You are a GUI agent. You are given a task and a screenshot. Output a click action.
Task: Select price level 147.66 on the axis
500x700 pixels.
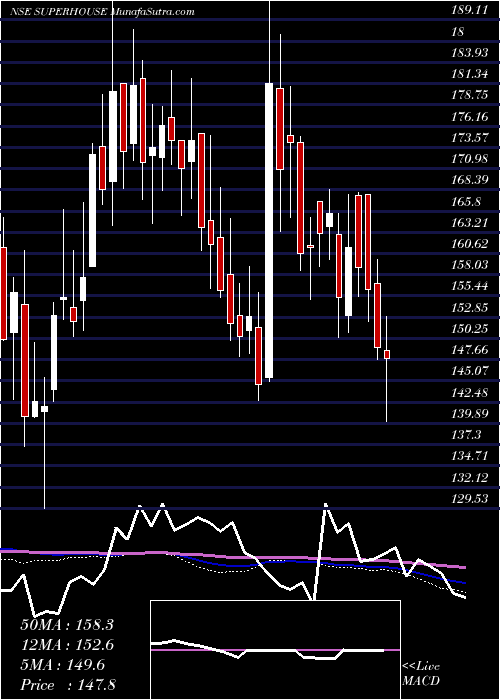(x=469, y=350)
